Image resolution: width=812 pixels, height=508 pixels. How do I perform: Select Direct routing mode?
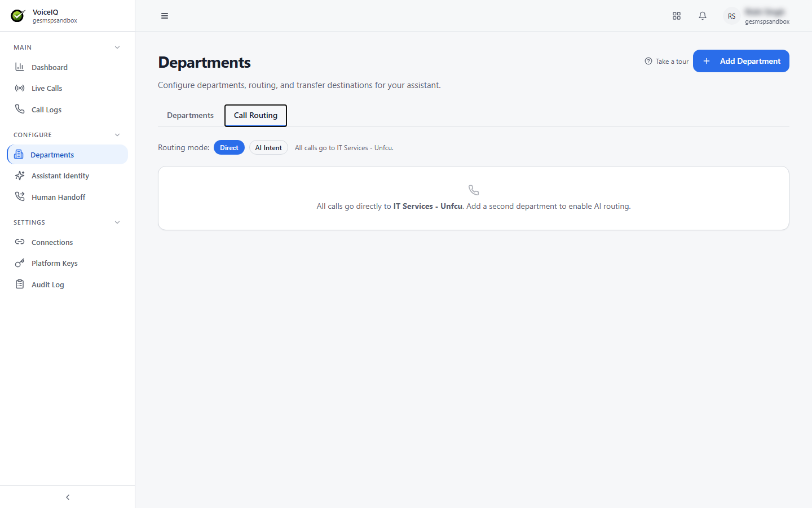pos(229,147)
